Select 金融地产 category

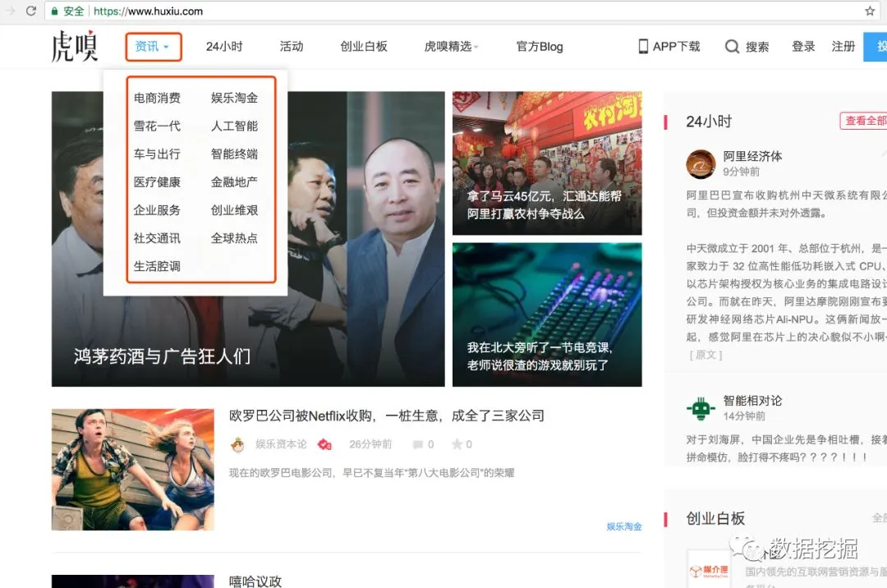[234, 182]
